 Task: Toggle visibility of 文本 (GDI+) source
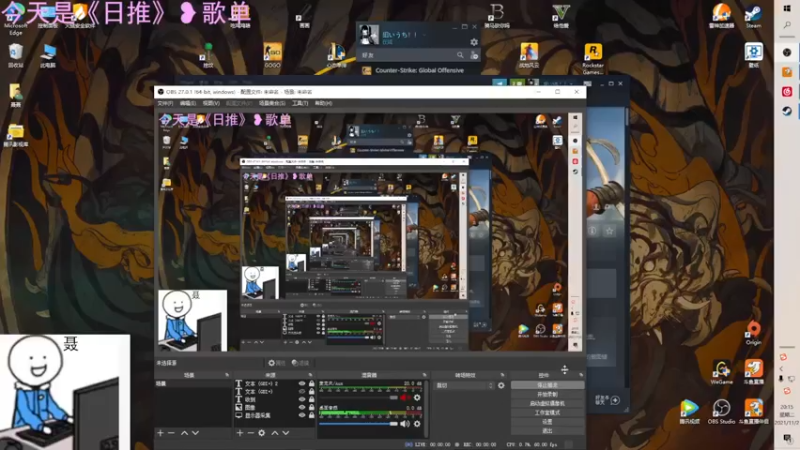[x=302, y=391]
